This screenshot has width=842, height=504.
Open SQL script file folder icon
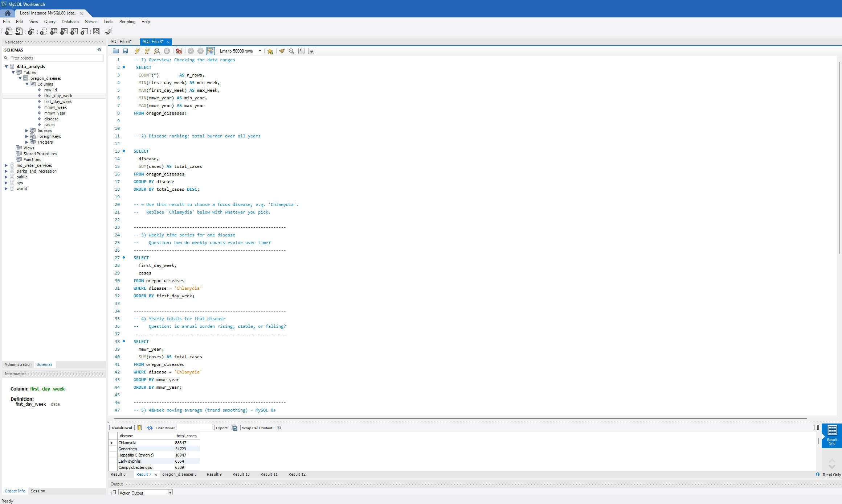coord(116,51)
